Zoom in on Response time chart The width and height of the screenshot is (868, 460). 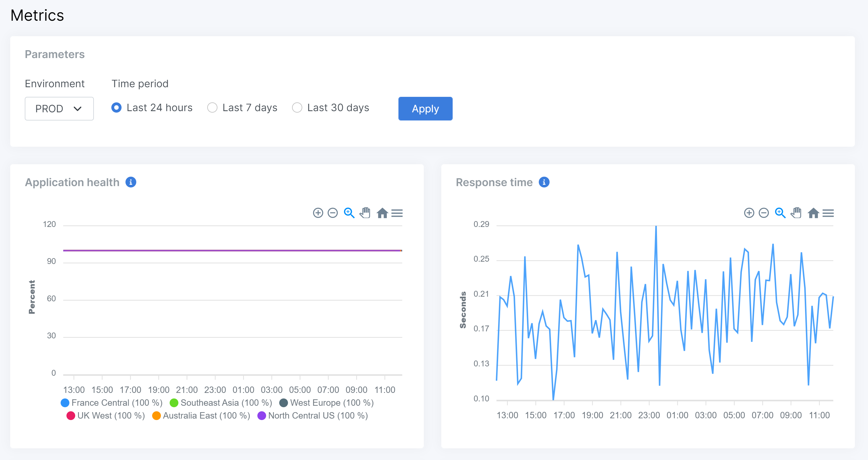(x=749, y=213)
